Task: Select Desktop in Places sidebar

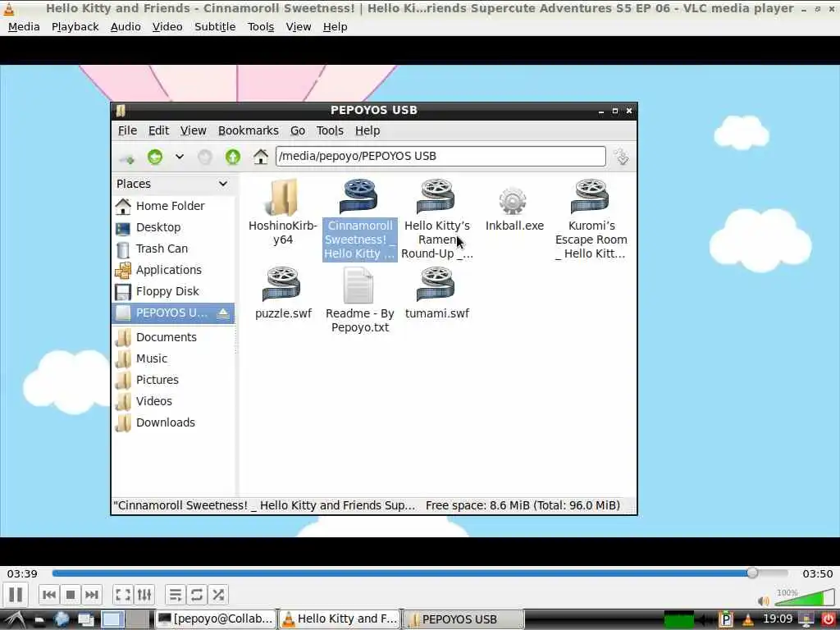Action: 172,228
